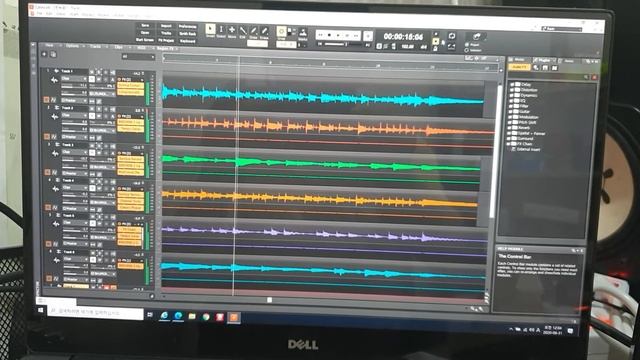Enable input echo on Track 1
640x360 pixels.
coord(113,73)
